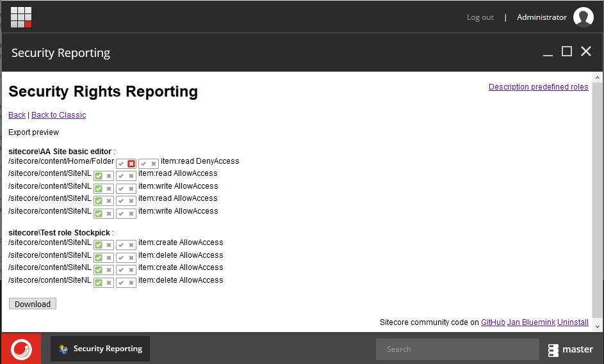604x364 pixels.
Task: Click green allow check in first item:create AllowAccess row
Action: 99,245
